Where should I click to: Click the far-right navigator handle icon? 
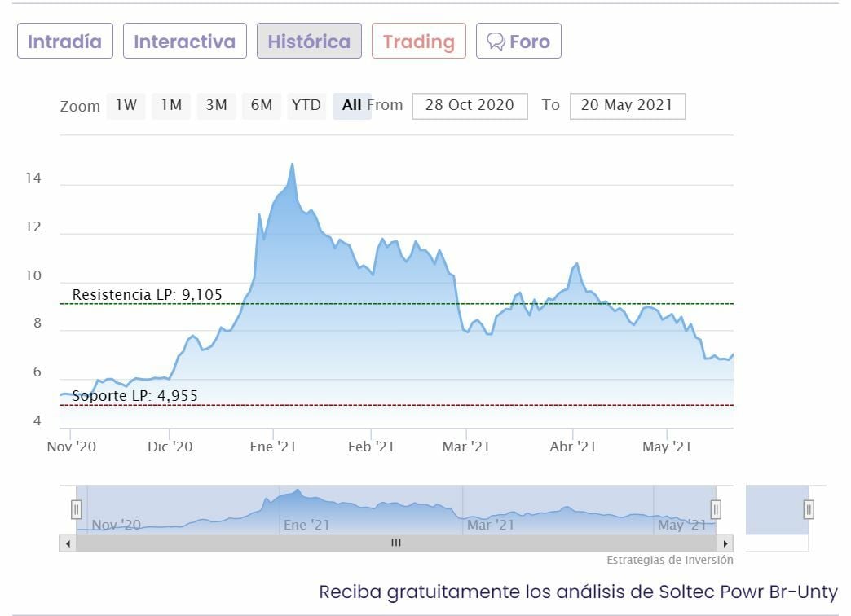[x=809, y=510]
